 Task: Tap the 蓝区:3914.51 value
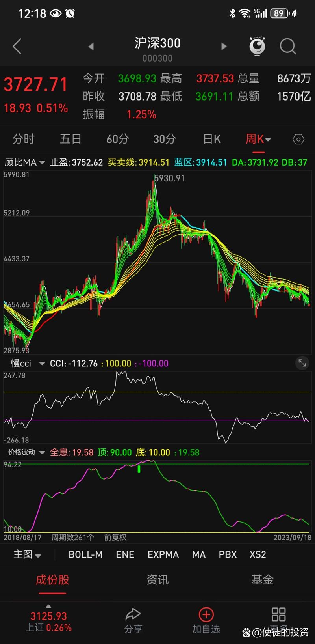coord(201,162)
